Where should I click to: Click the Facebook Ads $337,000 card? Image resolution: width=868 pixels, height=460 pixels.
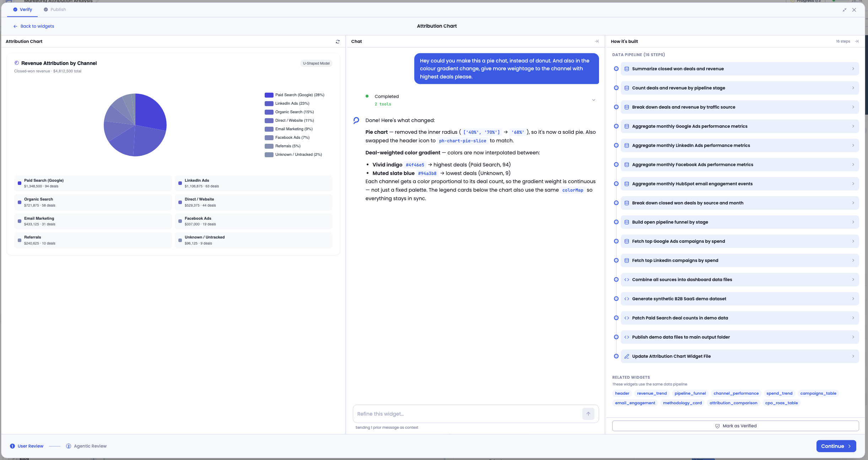(x=253, y=221)
